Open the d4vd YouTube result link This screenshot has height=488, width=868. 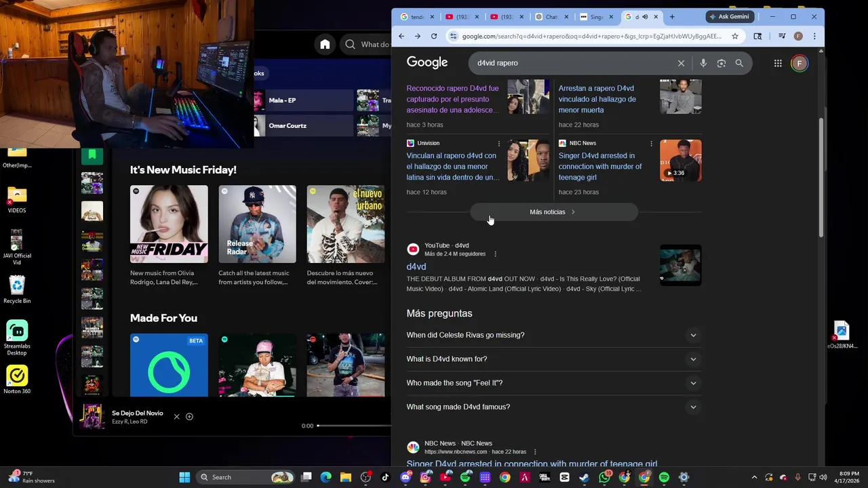416,267
